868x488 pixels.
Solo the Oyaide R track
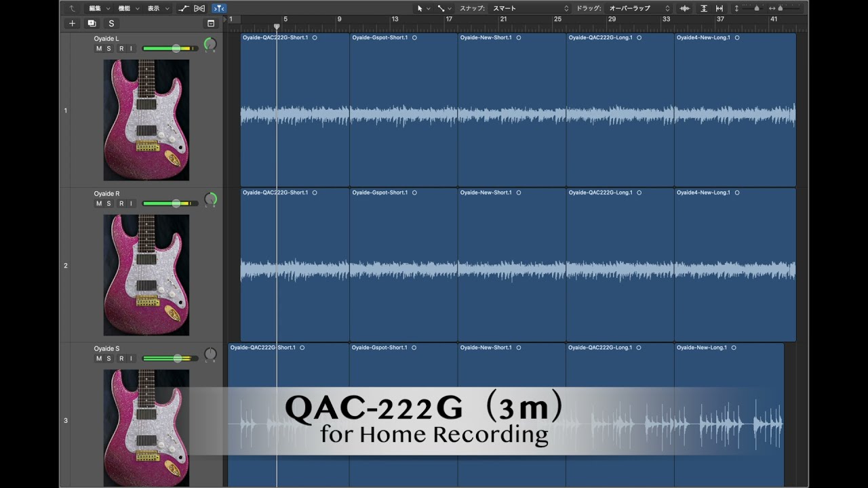click(108, 203)
